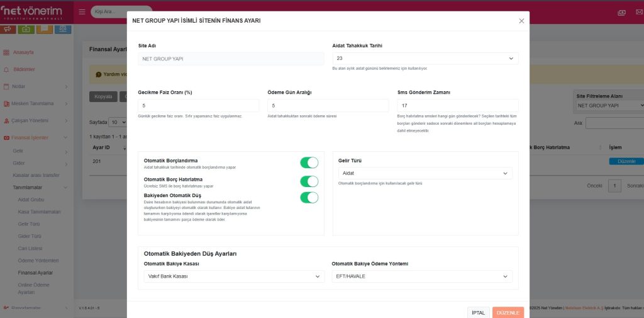Open Otomatik Bakiye Ödeme Yöntemi dropdown

click(421, 276)
